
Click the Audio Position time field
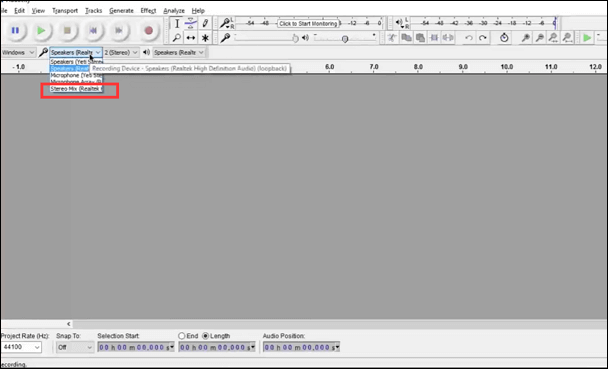(301, 347)
